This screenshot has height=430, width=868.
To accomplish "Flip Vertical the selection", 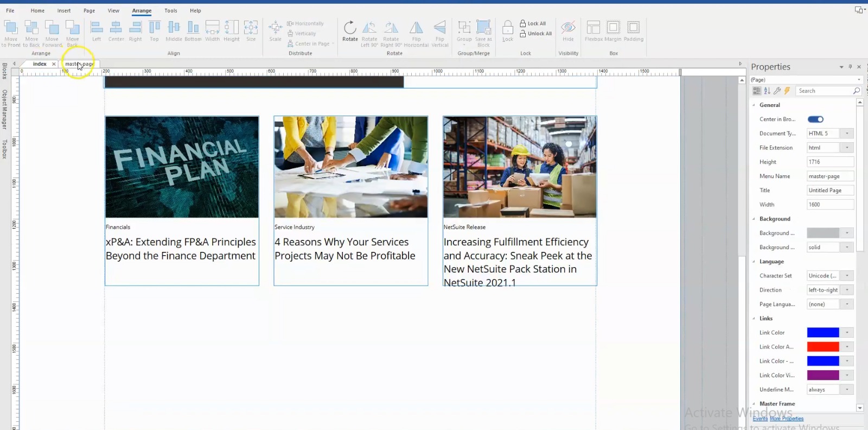I will click(440, 27).
